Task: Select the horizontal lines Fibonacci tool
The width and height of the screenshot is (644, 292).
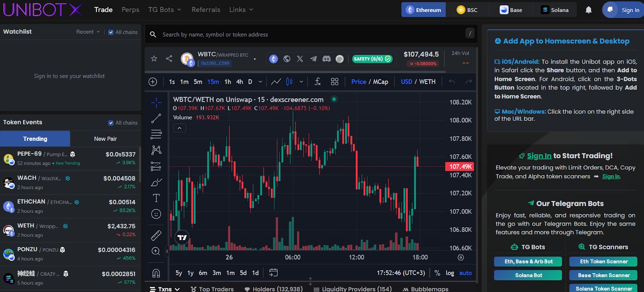Action: click(156, 134)
